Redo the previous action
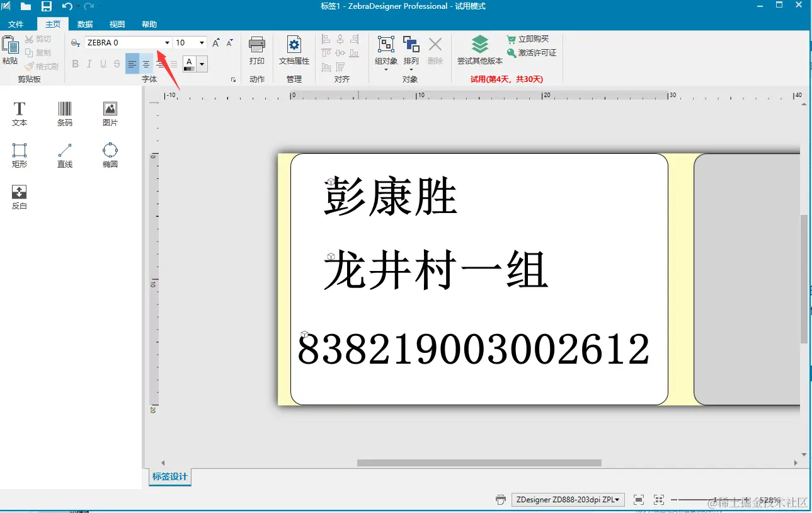 (89, 6)
